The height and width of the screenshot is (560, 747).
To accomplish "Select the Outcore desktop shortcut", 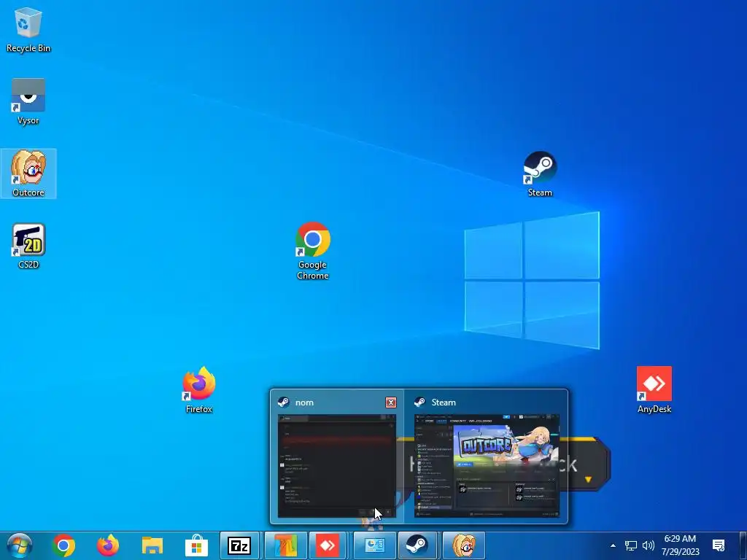I will 28,174.
